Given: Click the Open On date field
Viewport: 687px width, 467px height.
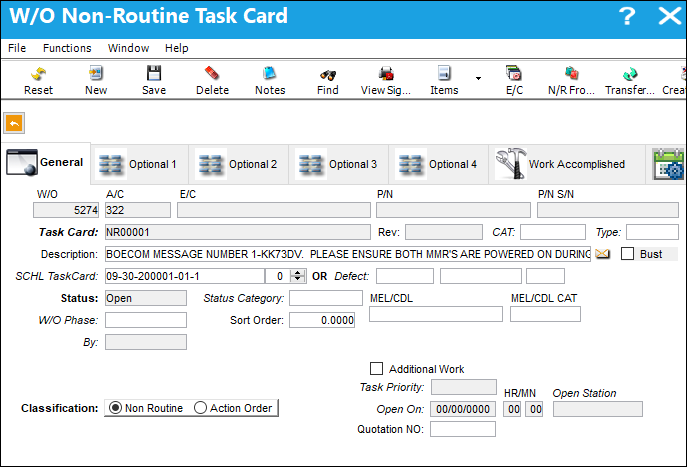Looking at the screenshot, I should click(463, 409).
